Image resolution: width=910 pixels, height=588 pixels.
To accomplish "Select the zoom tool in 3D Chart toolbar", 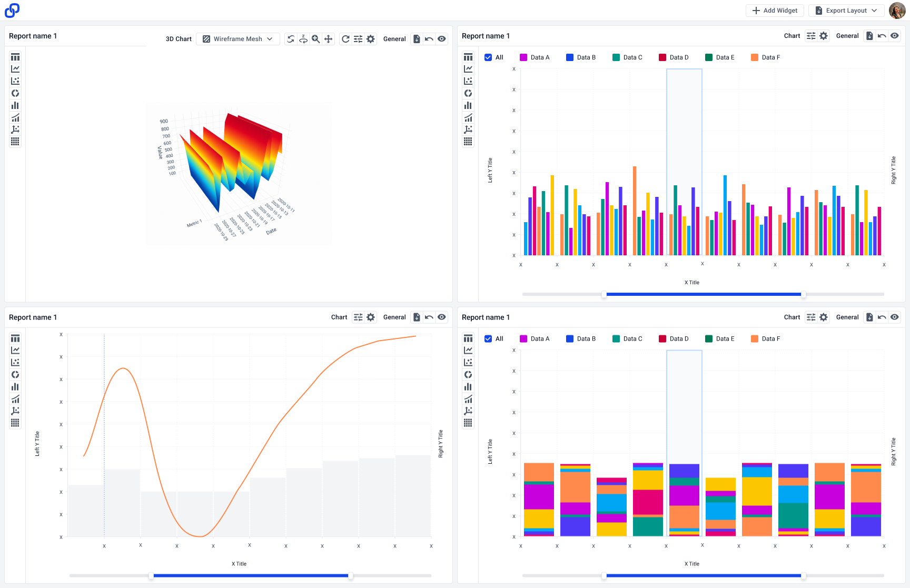I will [x=316, y=39].
